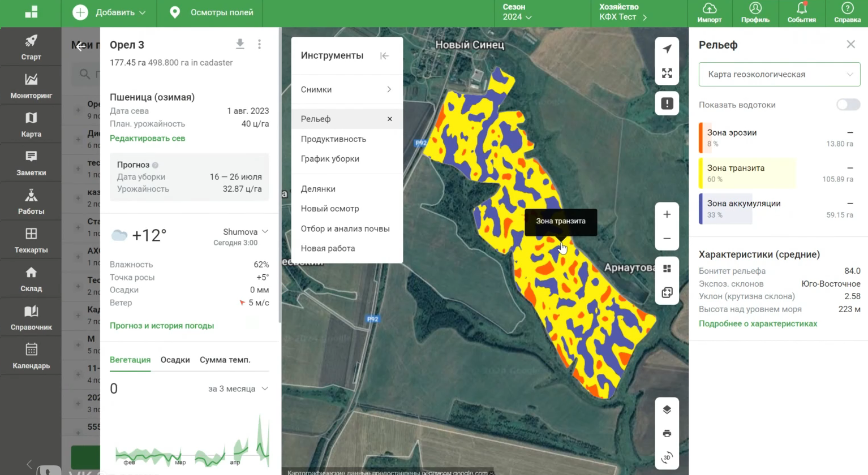The height and width of the screenshot is (475, 868).
Task: Click the Редактировать сев link
Action: (x=147, y=138)
